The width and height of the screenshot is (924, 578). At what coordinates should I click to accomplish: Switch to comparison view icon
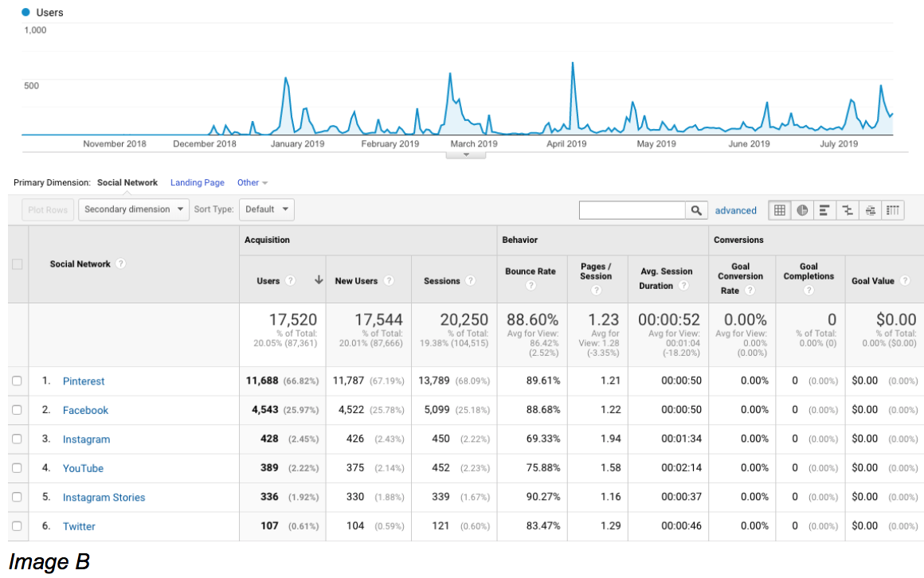pos(848,210)
